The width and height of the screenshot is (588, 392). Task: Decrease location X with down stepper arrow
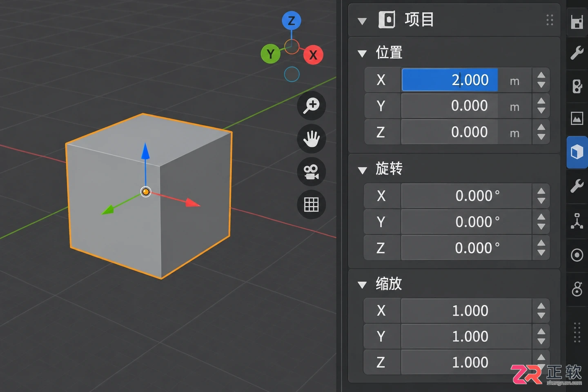tap(541, 85)
